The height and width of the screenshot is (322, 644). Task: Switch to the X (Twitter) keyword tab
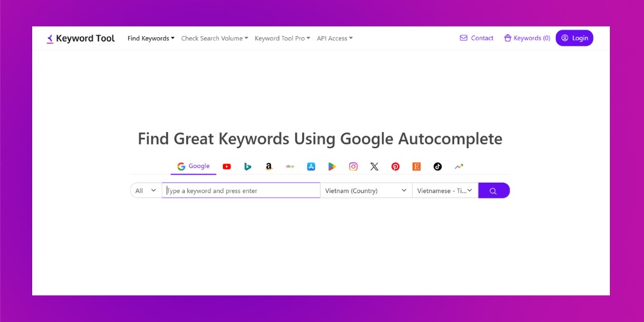click(374, 166)
